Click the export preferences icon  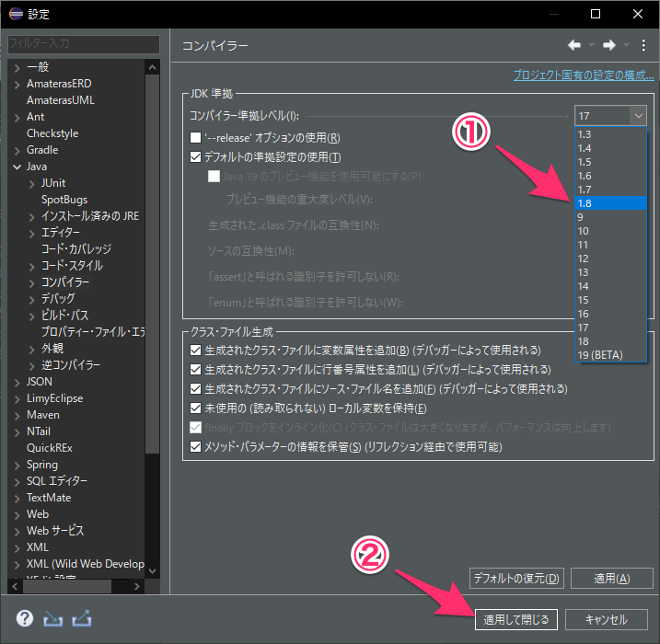(82, 619)
